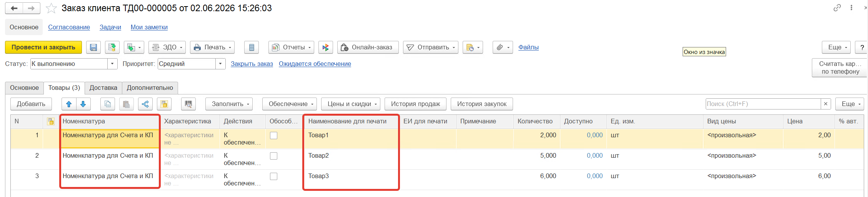Click the Приоритет field Средний

point(187,64)
